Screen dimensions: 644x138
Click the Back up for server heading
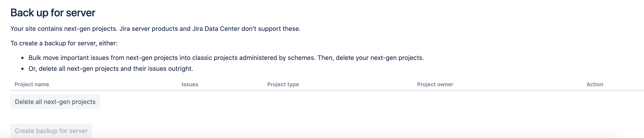[x=53, y=12]
